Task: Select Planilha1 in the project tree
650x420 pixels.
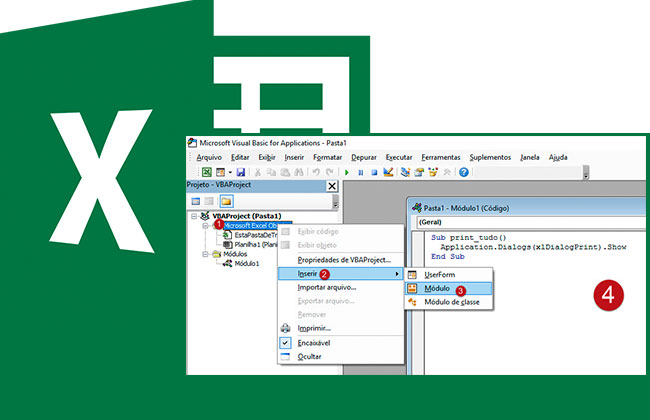Action: click(255, 245)
